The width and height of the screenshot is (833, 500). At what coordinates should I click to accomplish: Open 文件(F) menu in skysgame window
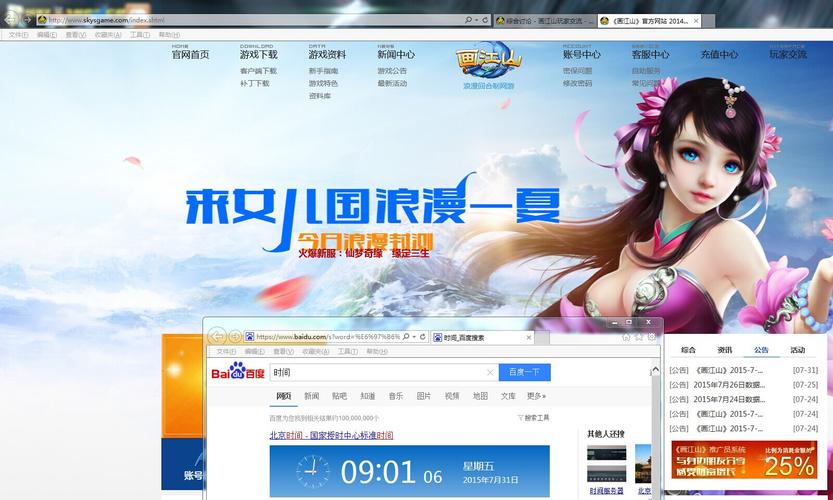pyautogui.click(x=18, y=35)
